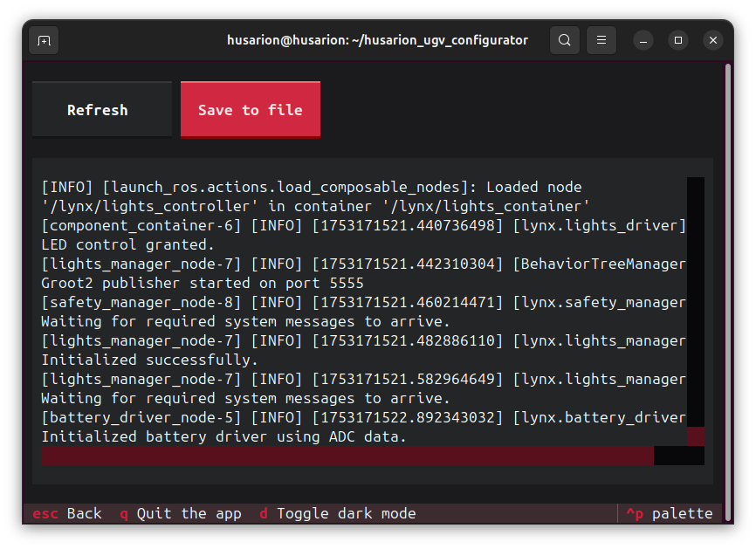Open the terminal hamburger menu
The image size is (756, 549).
601,40
